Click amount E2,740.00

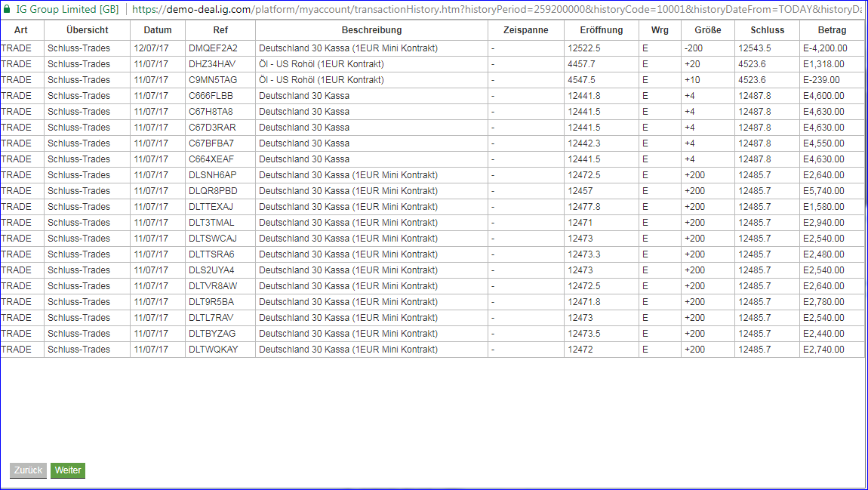click(823, 350)
